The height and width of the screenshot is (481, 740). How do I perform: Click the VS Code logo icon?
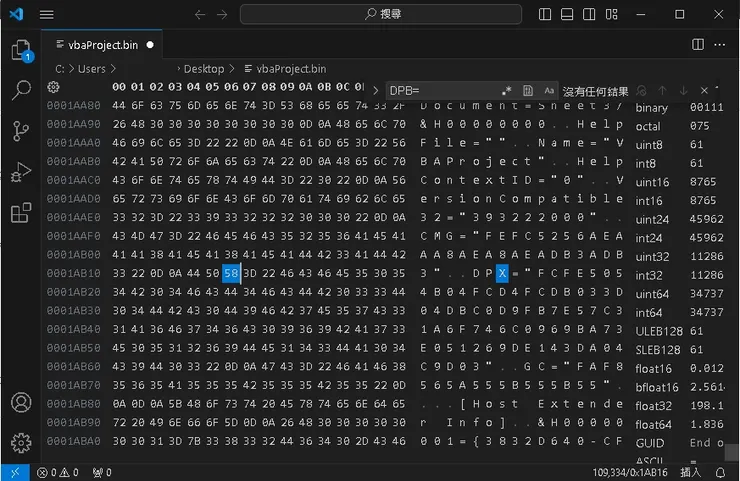pyautogui.click(x=16, y=14)
